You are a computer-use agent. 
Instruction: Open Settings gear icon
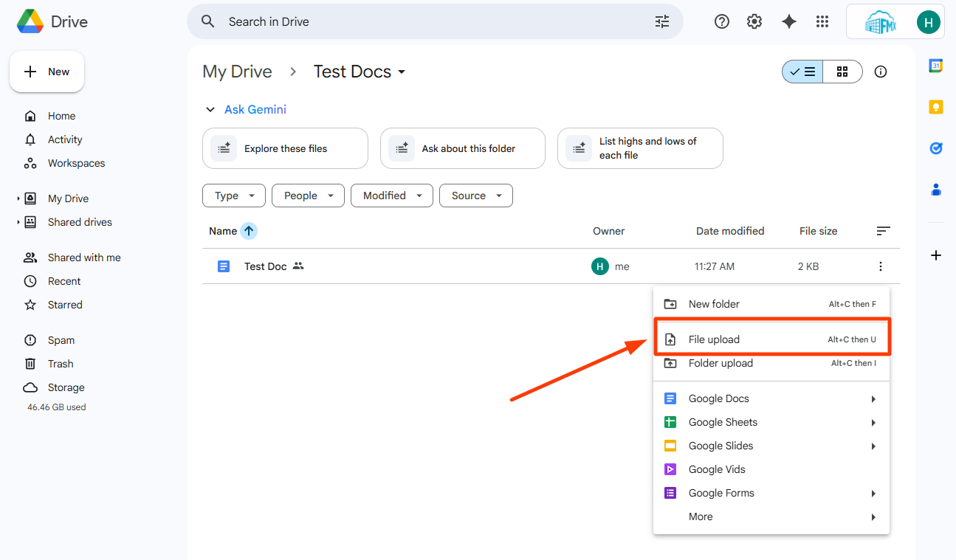(x=754, y=22)
